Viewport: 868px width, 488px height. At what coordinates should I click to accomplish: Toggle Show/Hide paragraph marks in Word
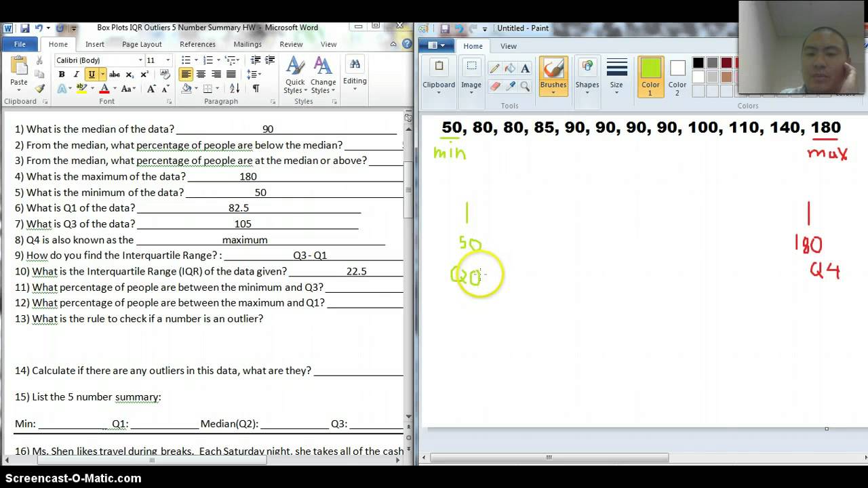point(256,89)
